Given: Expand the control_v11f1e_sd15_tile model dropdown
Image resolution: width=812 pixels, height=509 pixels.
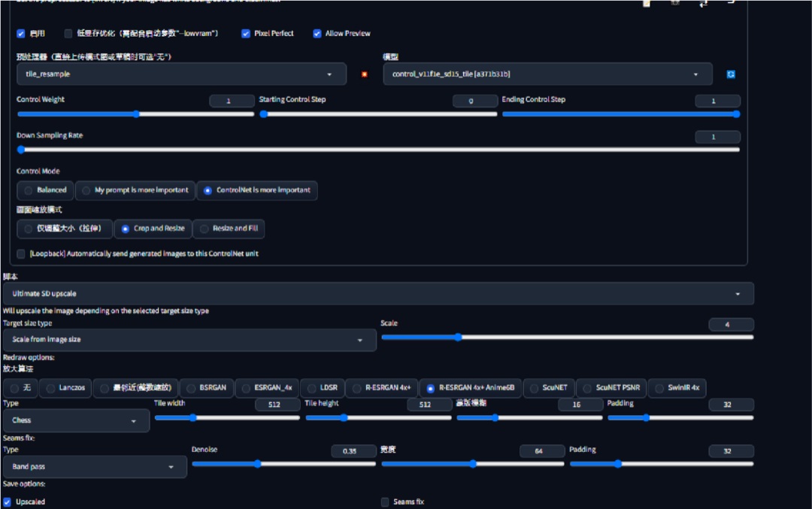Looking at the screenshot, I should (547, 74).
